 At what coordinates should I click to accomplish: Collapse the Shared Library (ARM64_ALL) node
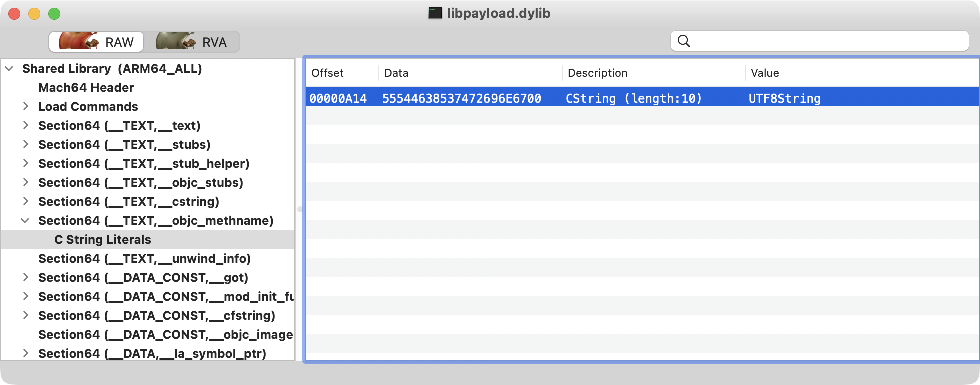click(x=9, y=69)
